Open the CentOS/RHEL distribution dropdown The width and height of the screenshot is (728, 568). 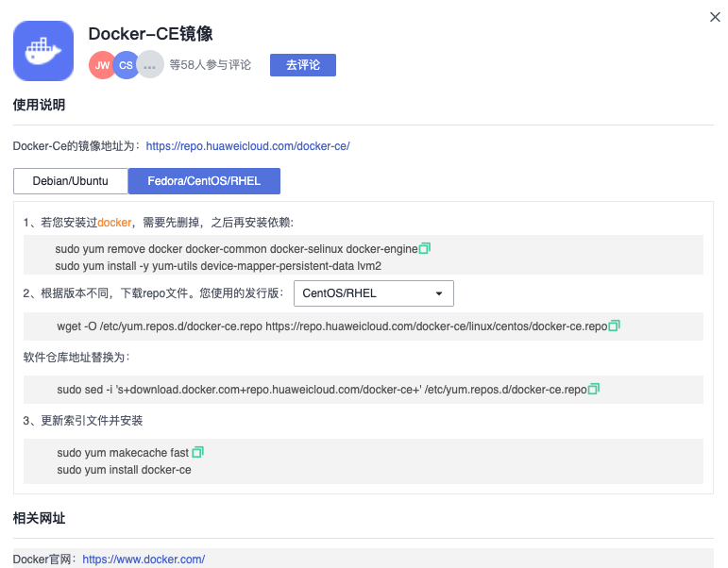(x=374, y=293)
